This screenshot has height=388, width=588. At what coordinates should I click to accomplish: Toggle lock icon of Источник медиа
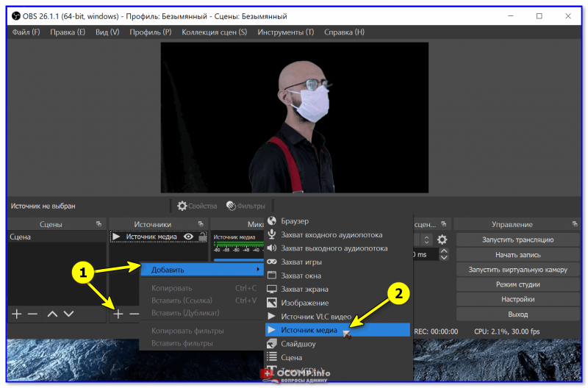[203, 237]
